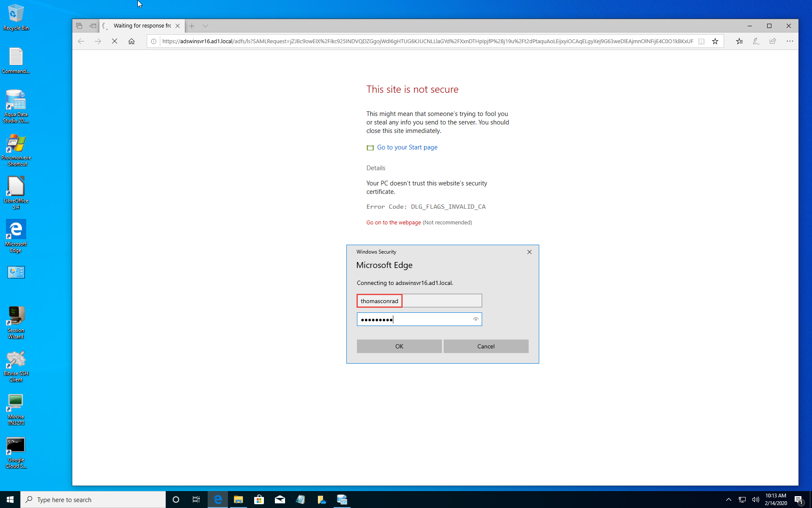Open File Explorer from taskbar
The image size is (812, 508).
click(x=239, y=500)
